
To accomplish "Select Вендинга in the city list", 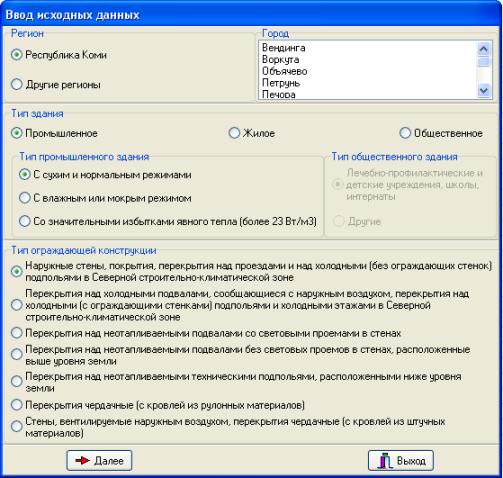I will tap(283, 48).
